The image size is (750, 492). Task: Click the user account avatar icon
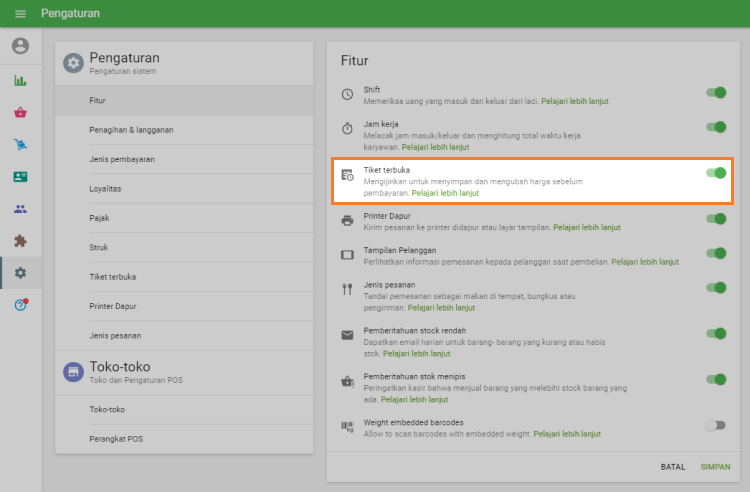click(20, 46)
